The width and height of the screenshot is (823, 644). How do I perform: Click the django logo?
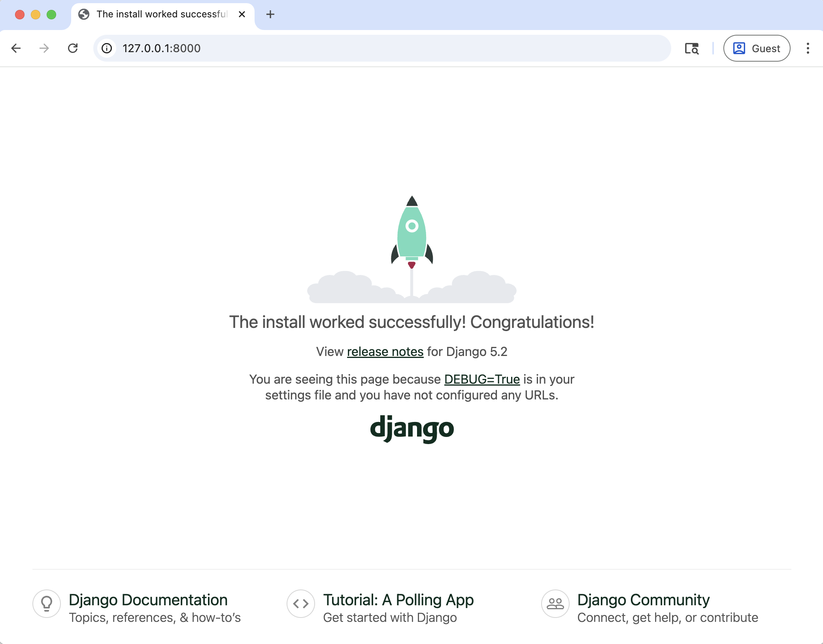pos(411,429)
